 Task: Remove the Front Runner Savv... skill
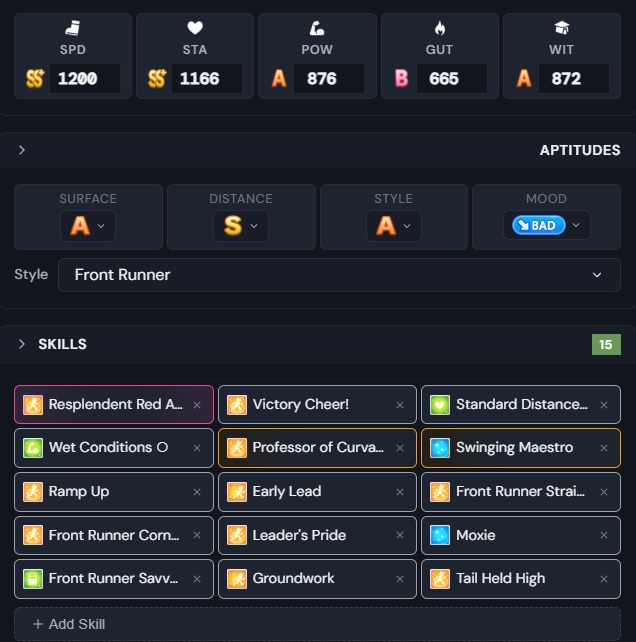pos(197,579)
